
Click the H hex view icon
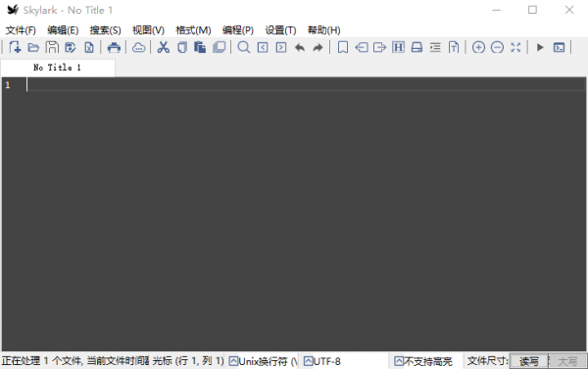pyautogui.click(x=398, y=47)
